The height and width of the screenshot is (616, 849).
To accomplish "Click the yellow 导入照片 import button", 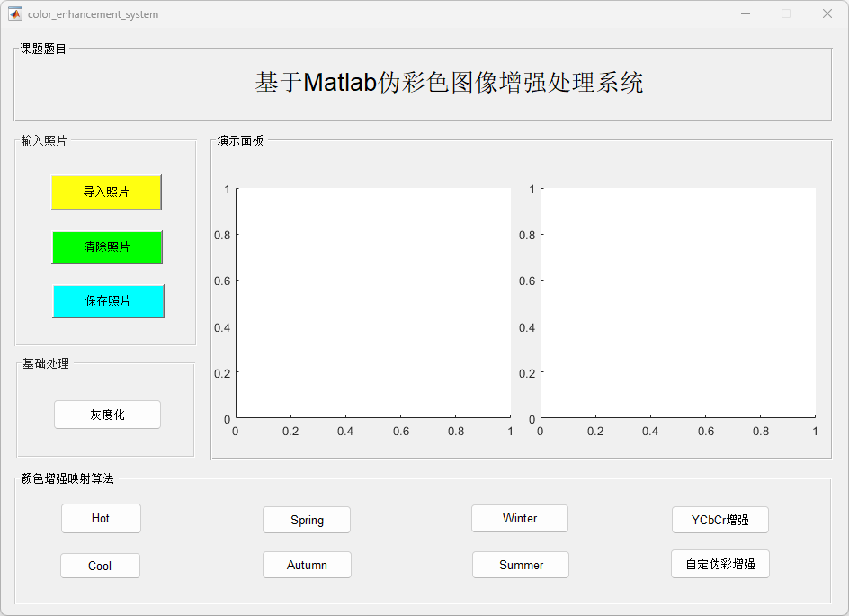I will (106, 192).
